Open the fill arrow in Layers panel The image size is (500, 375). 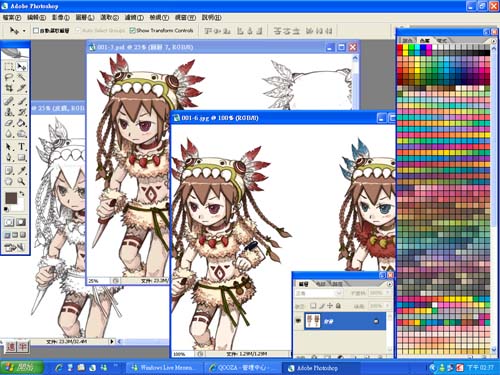[388, 305]
